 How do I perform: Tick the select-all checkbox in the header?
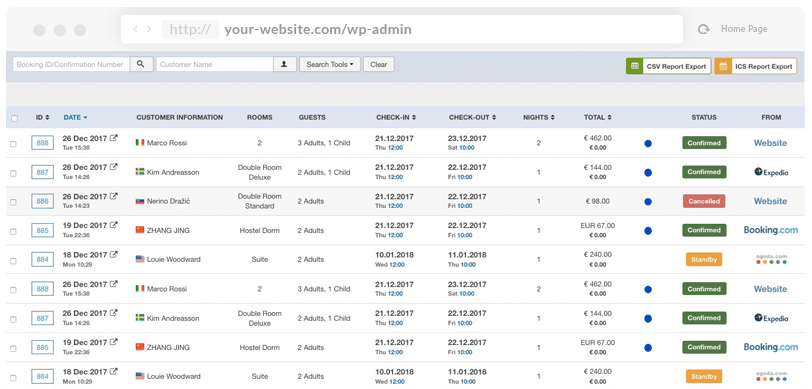pyautogui.click(x=14, y=118)
